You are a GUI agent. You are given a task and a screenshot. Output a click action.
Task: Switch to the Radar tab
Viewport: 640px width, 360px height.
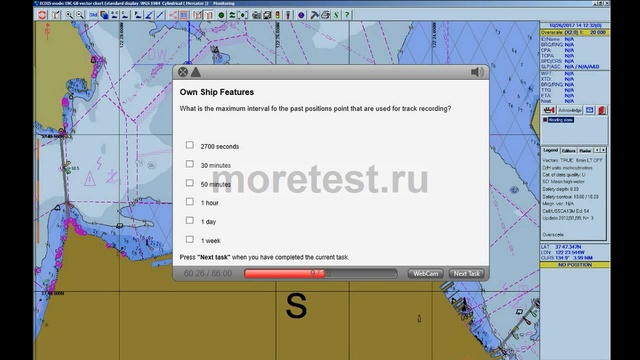coord(585,150)
